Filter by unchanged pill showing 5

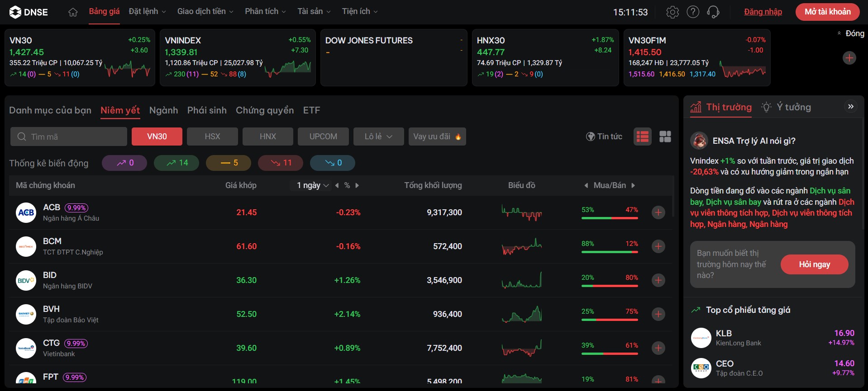(229, 163)
